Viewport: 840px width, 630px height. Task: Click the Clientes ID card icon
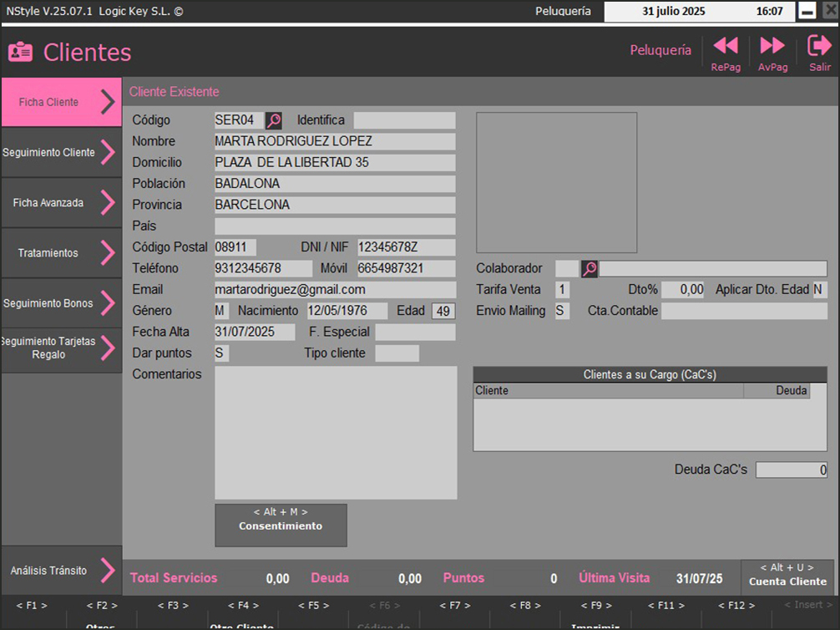click(20, 52)
